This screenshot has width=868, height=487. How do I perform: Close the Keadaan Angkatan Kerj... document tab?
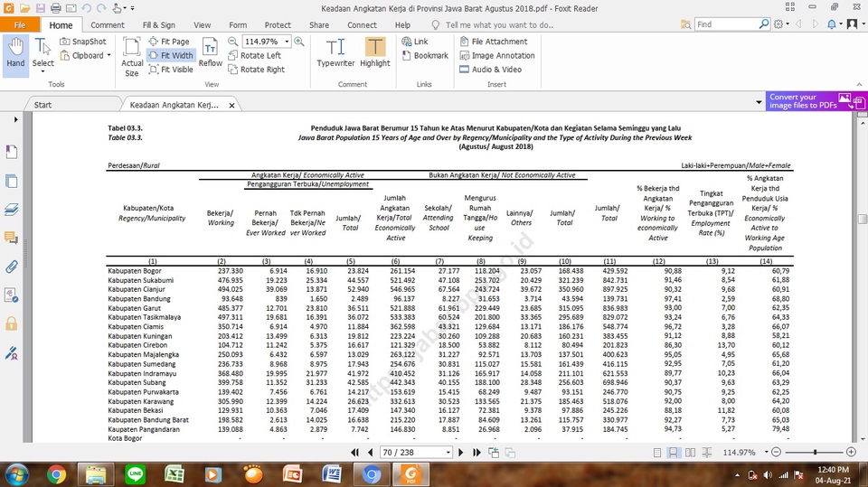(x=232, y=105)
